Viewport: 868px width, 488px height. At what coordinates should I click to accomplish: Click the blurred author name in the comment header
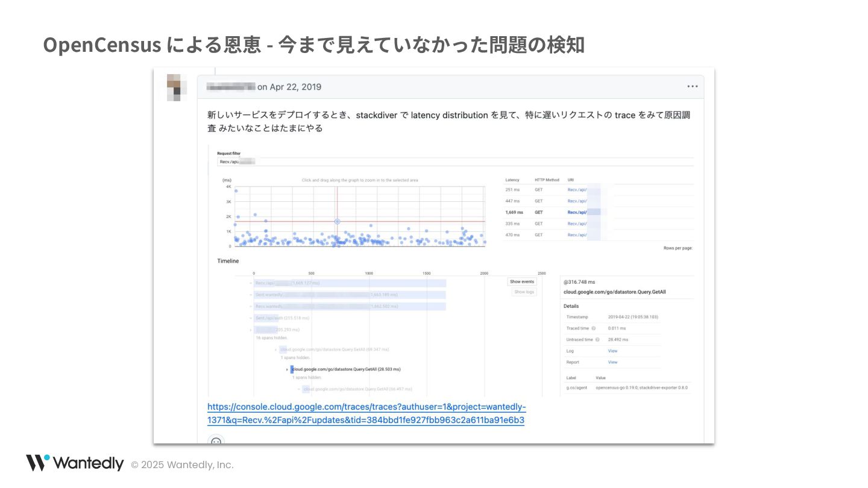click(230, 87)
